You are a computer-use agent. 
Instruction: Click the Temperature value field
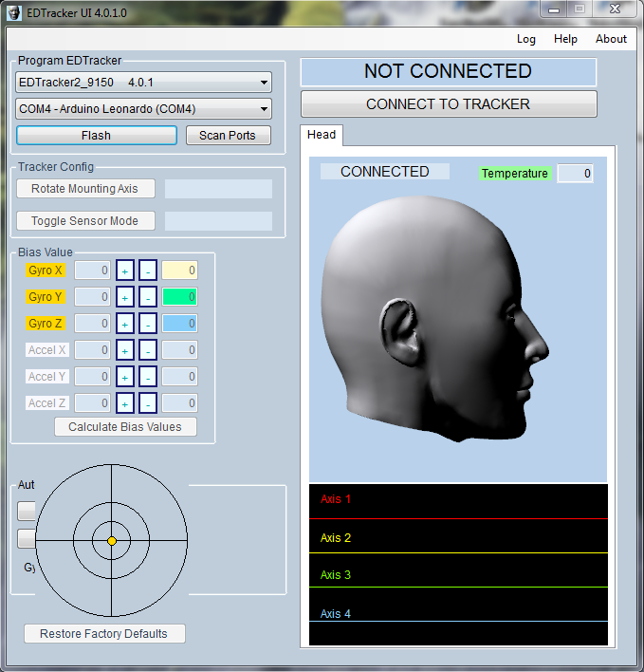coord(575,173)
